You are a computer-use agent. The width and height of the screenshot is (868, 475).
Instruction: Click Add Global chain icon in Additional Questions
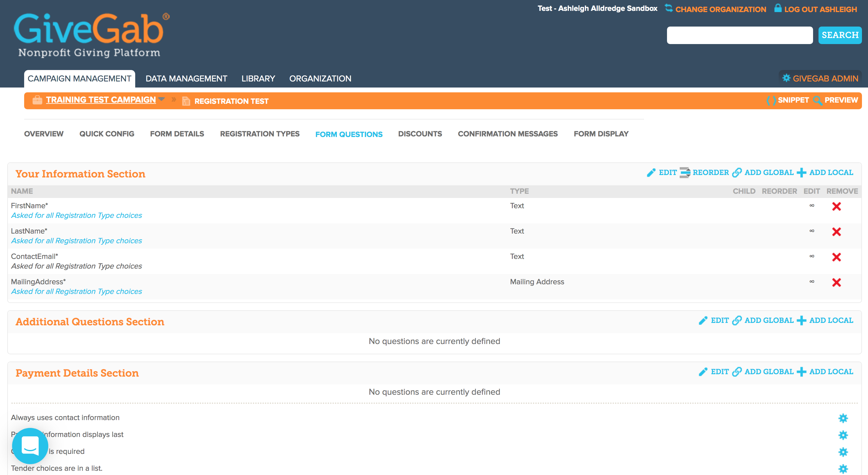(737, 320)
